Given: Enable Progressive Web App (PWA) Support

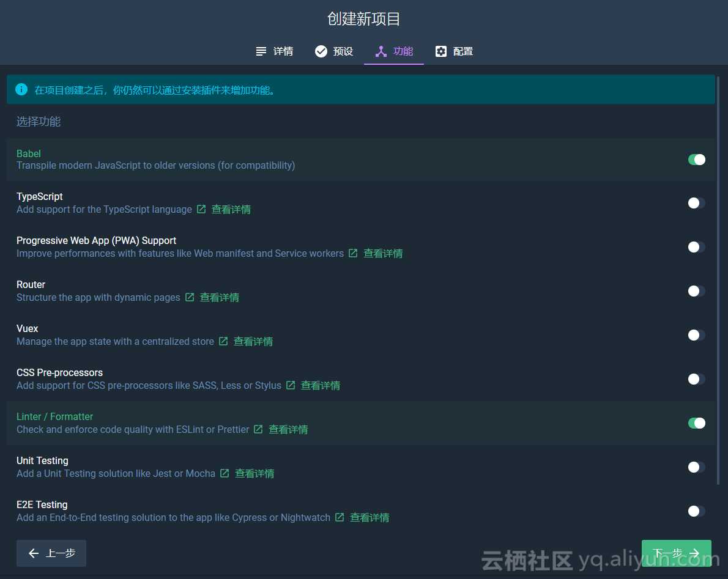Looking at the screenshot, I should pos(696,247).
